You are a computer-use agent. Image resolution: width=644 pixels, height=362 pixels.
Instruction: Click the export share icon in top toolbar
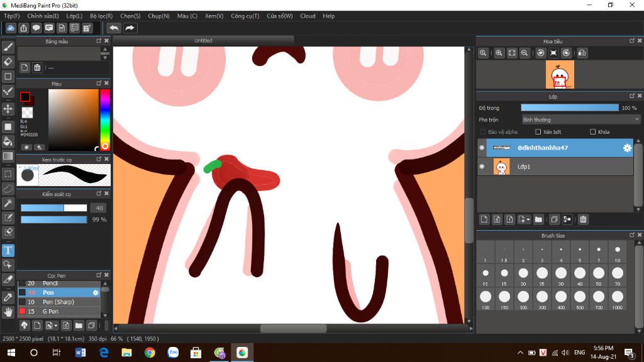(23, 28)
